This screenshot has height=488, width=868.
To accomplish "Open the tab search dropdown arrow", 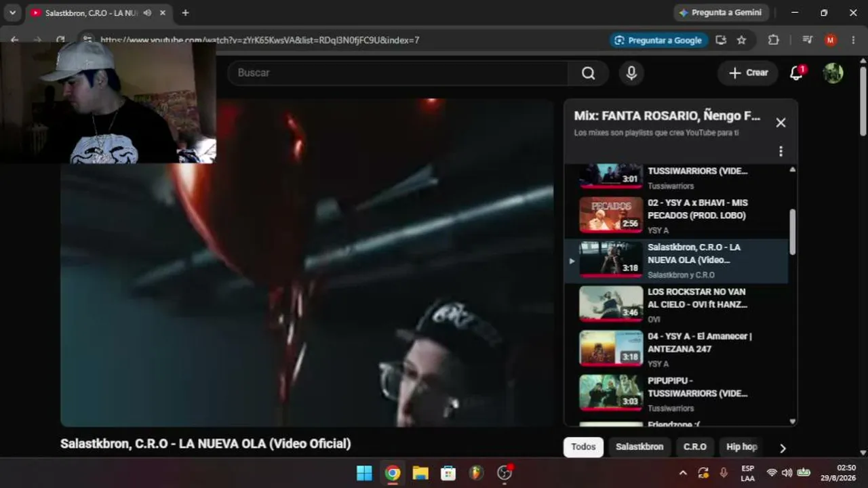I will point(12,13).
